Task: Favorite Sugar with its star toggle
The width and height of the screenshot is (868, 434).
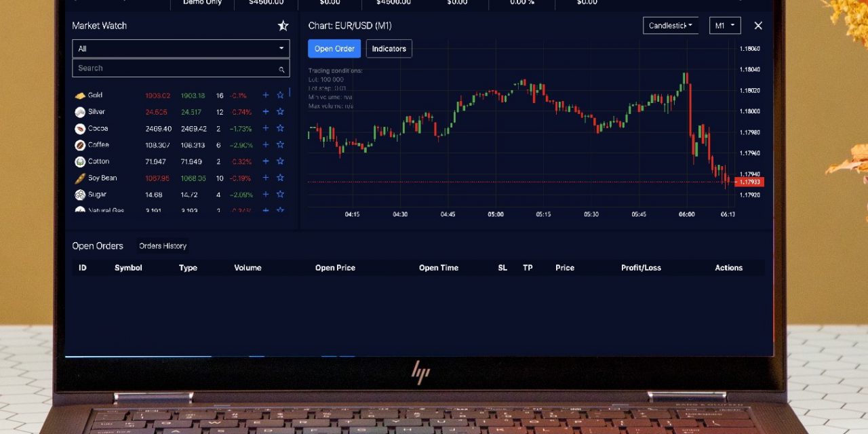Action: click(280, 195)
